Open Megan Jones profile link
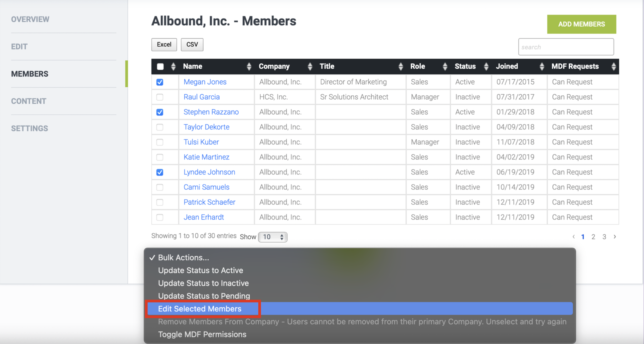The height and width of the screenshot is (344, 644). pyautogui.click(x=205, y=82)
